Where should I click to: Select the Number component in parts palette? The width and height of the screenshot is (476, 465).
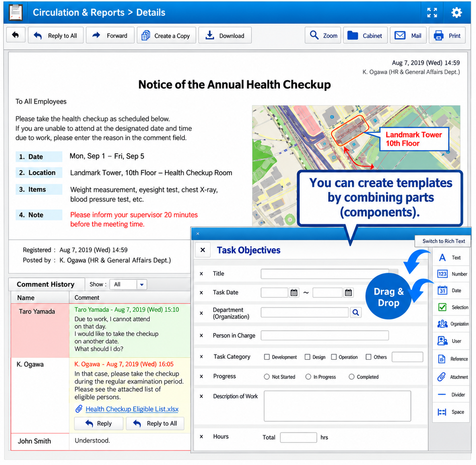pos(451,274)
